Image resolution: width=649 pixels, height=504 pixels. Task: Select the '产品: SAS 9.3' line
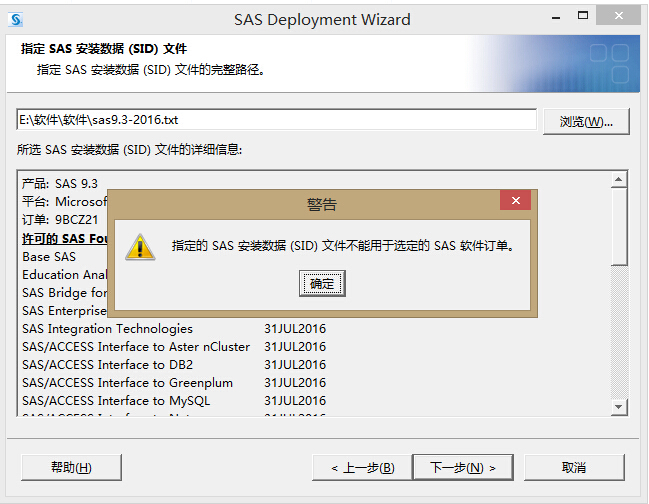(x=60, y=183)
